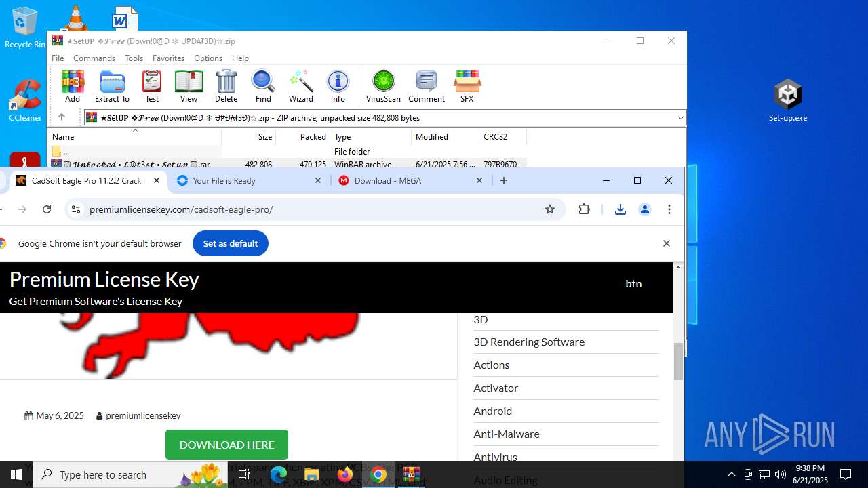Open the Set-up.exe desktop icon

[787, 100]
